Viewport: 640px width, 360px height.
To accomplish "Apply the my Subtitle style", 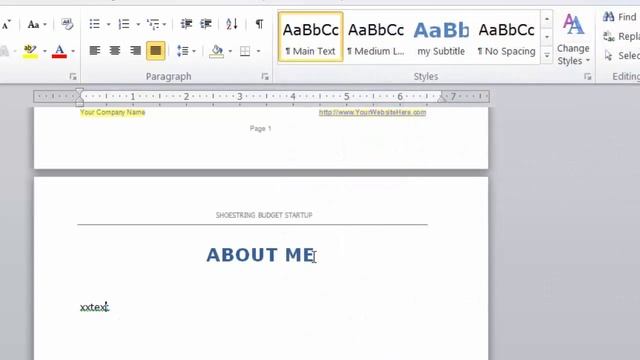I will pyautogui.click(x=441, y=37).
